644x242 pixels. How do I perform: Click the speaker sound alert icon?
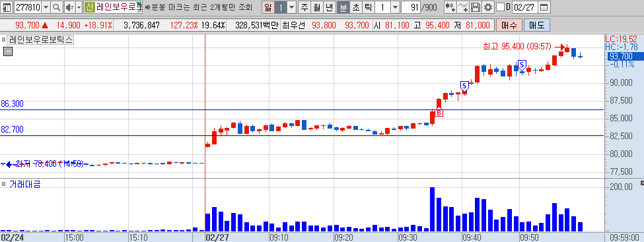click(69, 7)
